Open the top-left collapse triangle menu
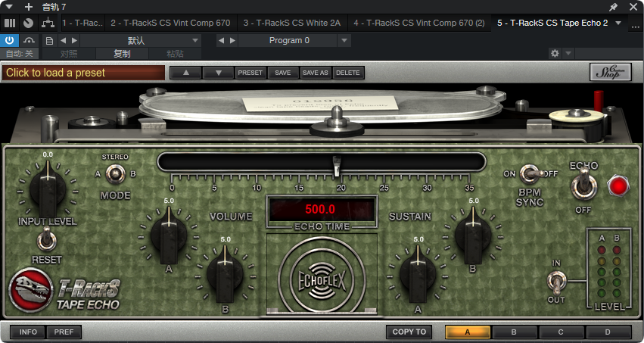This screenshot has width=644, height=343. pyautogui.click(x=8, y=7)
